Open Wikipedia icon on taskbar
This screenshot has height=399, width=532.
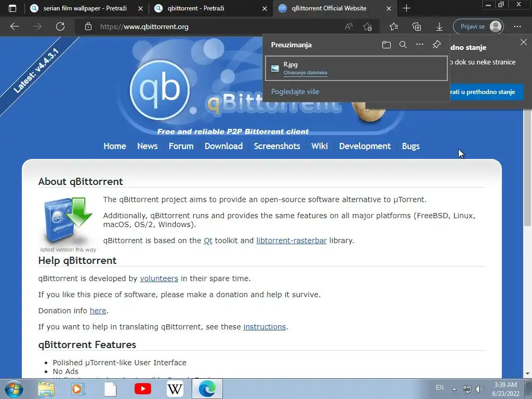175,389
